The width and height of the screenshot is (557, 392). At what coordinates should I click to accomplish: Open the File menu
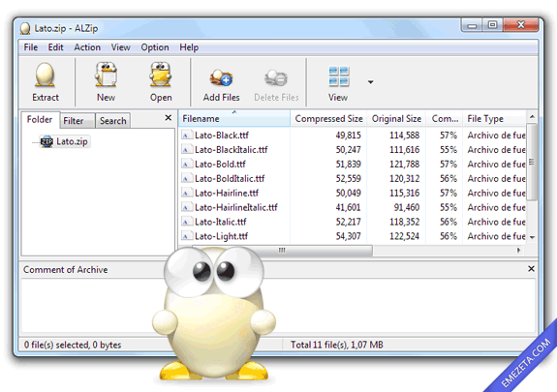[31, 47]
